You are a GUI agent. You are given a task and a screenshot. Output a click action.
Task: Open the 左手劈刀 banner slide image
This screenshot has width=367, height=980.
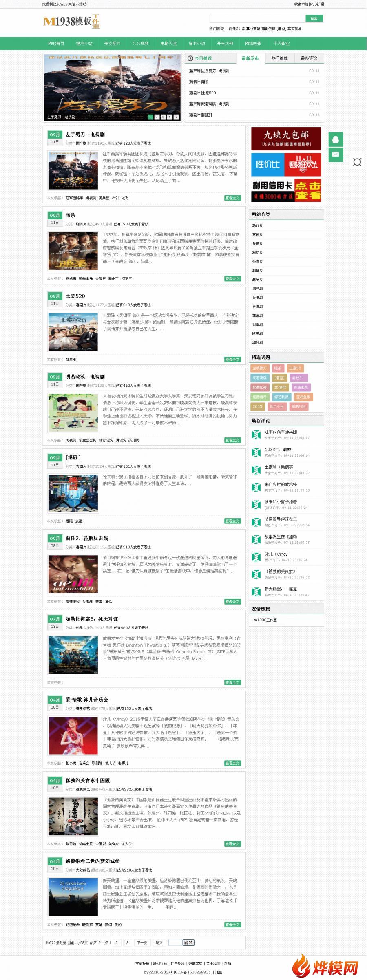point(112,87)
